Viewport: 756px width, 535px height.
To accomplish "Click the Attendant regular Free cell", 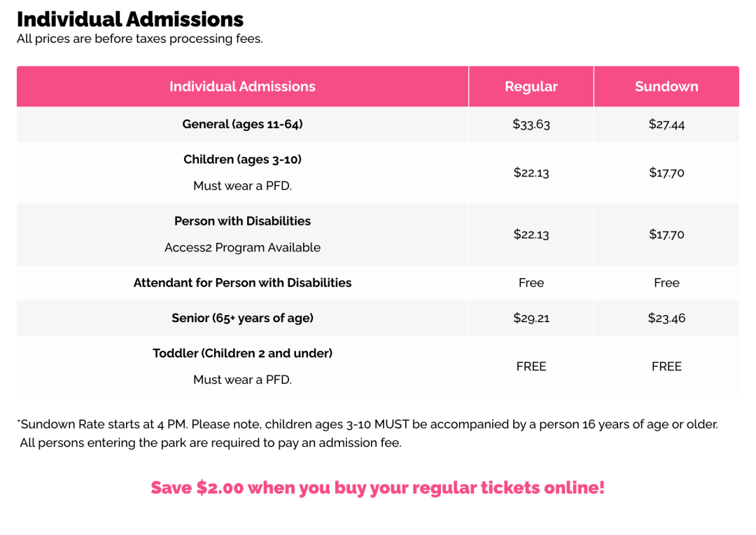I will 531,283.
